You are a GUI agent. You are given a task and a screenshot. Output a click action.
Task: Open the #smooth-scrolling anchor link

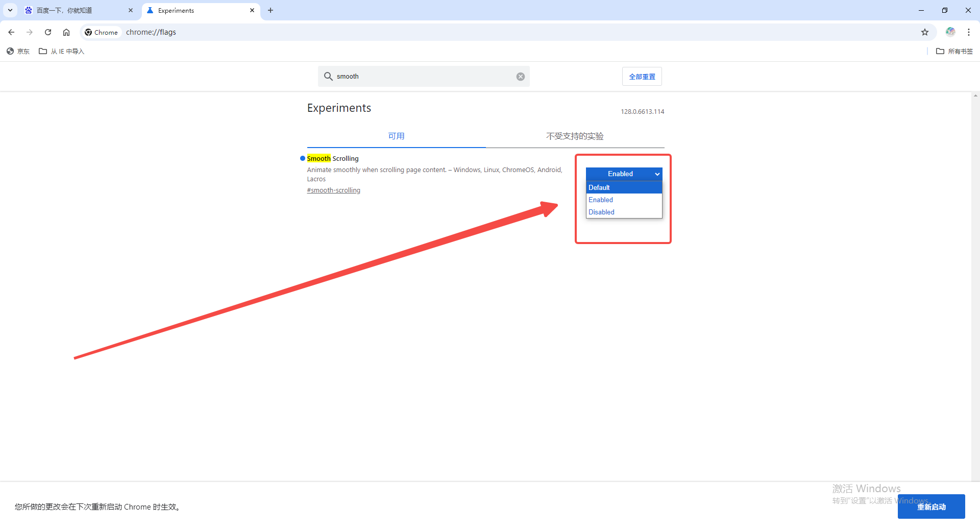(334, 190)
